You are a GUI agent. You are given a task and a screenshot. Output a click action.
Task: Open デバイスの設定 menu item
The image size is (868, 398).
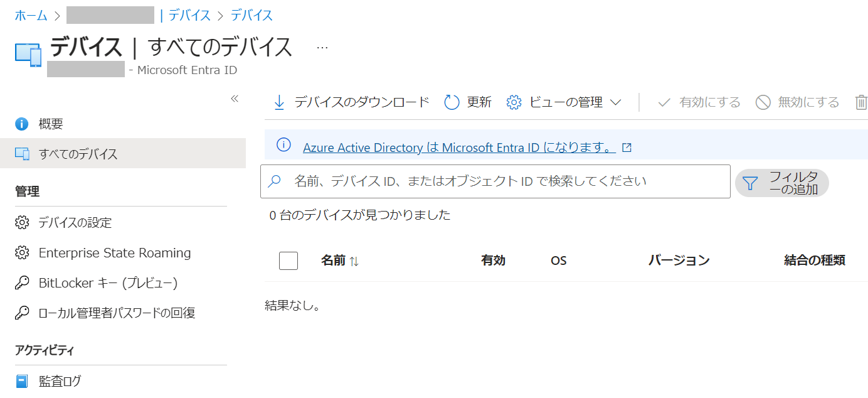[x=75, y=222]
